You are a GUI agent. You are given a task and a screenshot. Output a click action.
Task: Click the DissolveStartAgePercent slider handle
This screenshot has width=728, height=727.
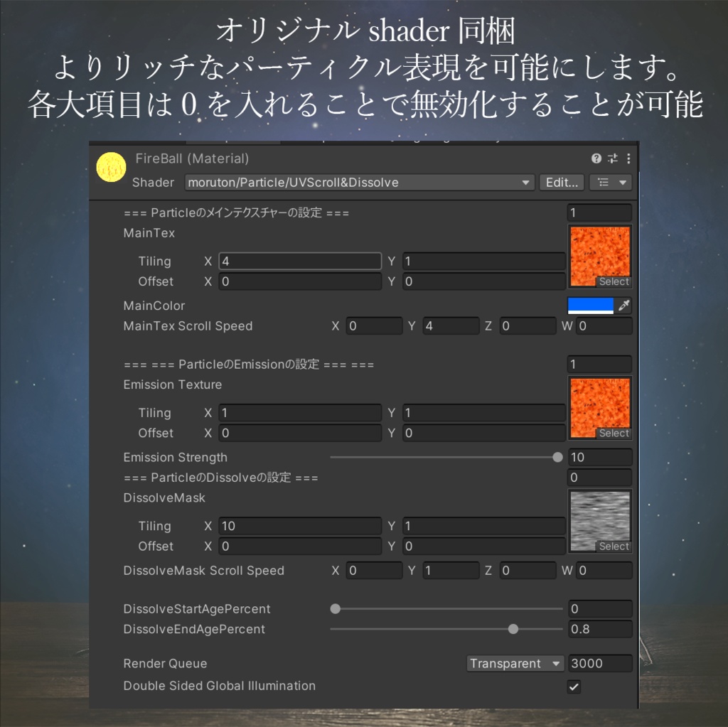point(335,608)
